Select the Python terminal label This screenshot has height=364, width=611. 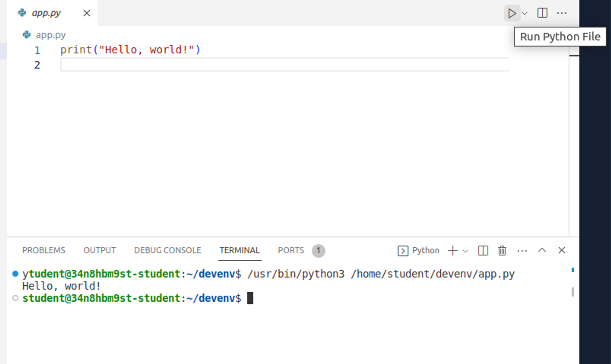coord(425,250)
